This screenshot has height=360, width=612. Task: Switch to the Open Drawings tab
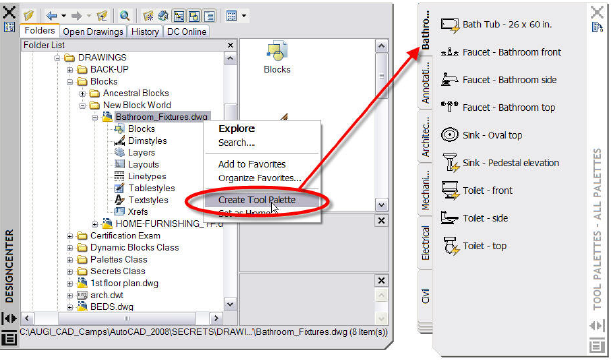coord(93,32)
